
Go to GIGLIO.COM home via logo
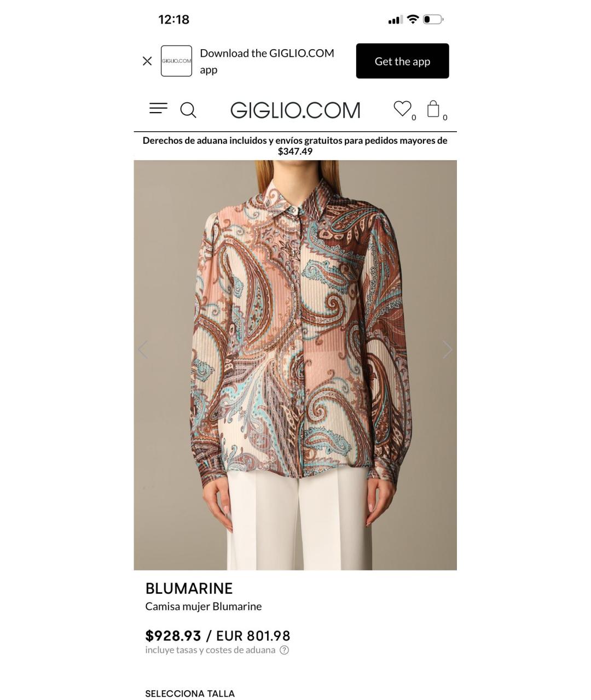pos(296,110)
